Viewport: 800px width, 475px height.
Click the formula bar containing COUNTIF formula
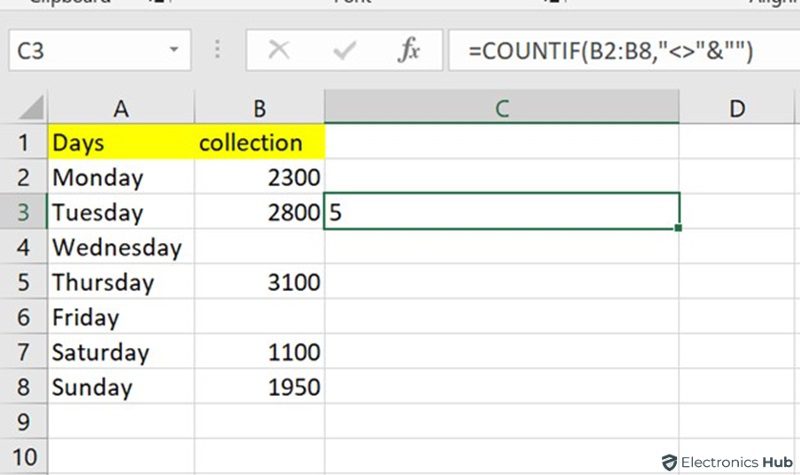624,50
